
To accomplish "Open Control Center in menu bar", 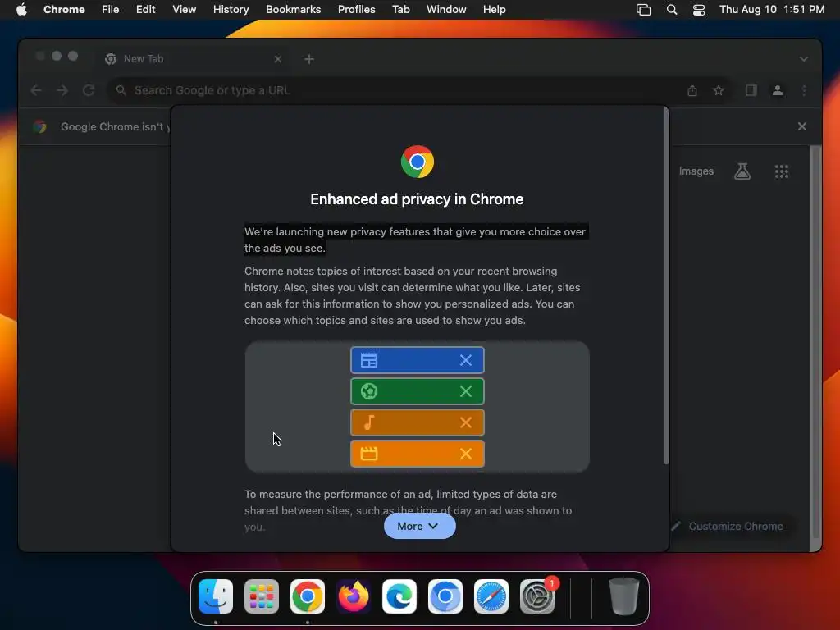I will coord(699,10).
